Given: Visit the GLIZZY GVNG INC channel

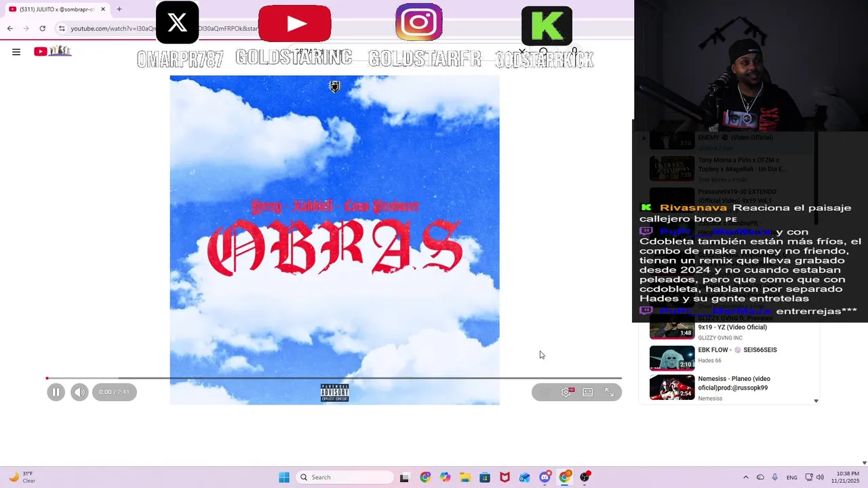Looking at the screenshot, I should coord(720,338).
